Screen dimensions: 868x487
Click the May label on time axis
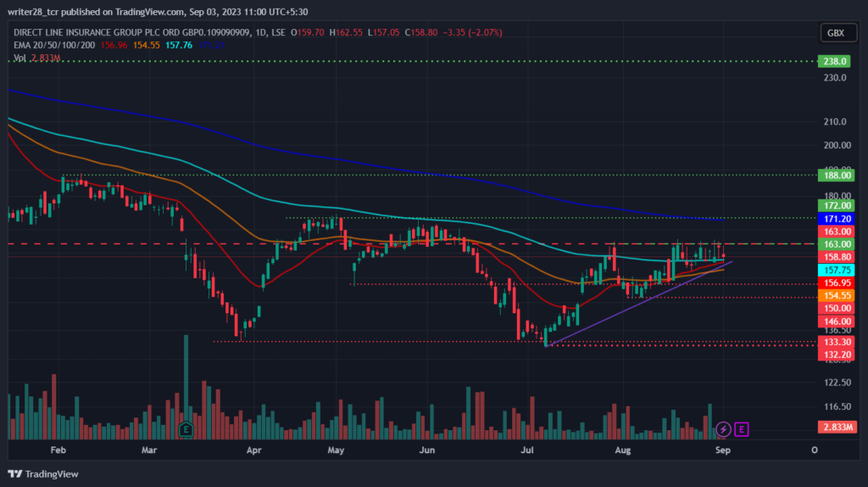click(336, 450)
